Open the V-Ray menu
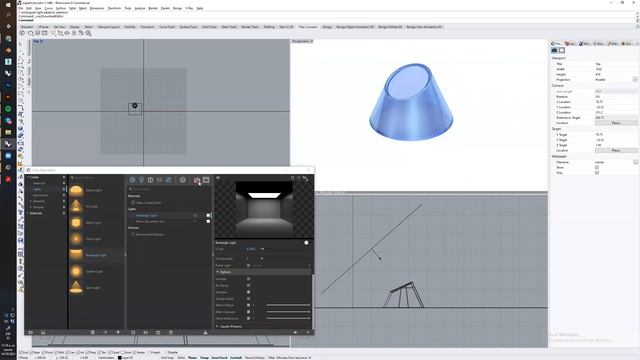 (189, 8)
